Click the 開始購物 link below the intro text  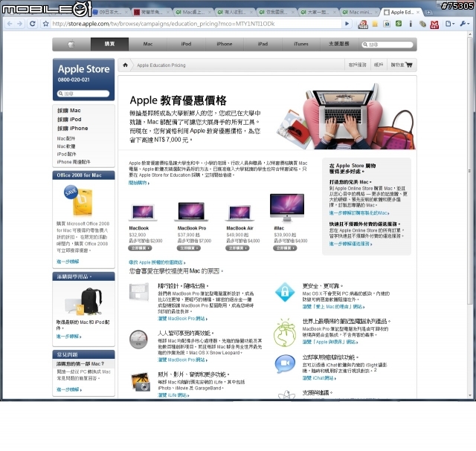[x=139, y=183]
